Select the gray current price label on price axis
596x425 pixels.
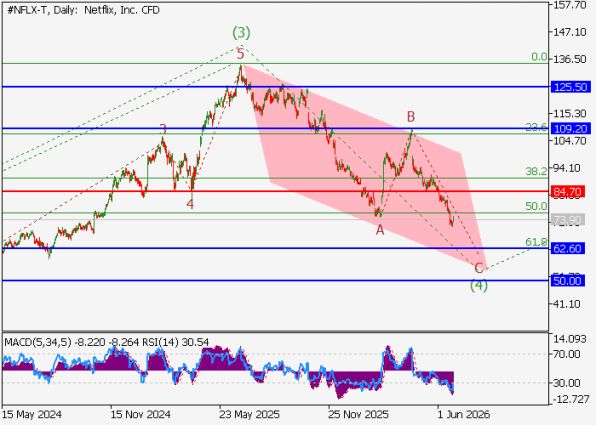click(567, 220)
